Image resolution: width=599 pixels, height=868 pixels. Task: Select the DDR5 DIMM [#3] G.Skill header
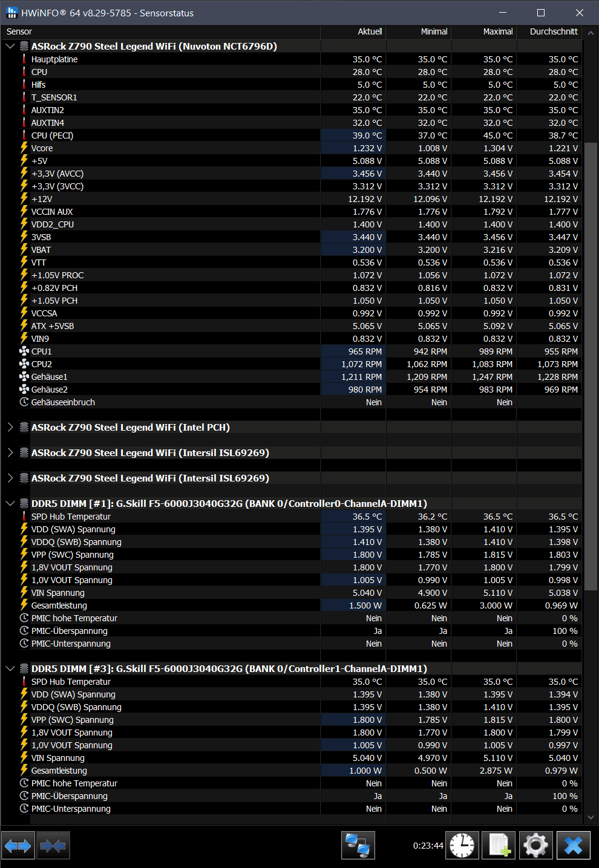pos(229,669)
